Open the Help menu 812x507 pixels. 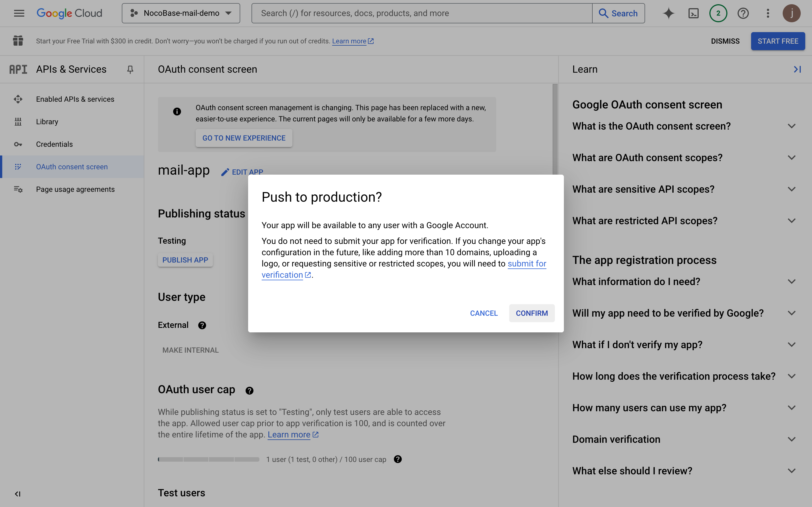coord(743,13)
